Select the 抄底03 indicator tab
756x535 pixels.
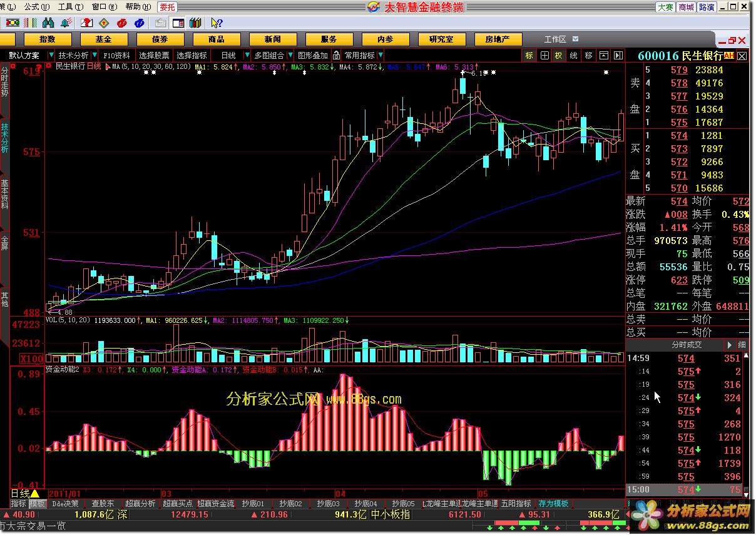coord(328,504)
